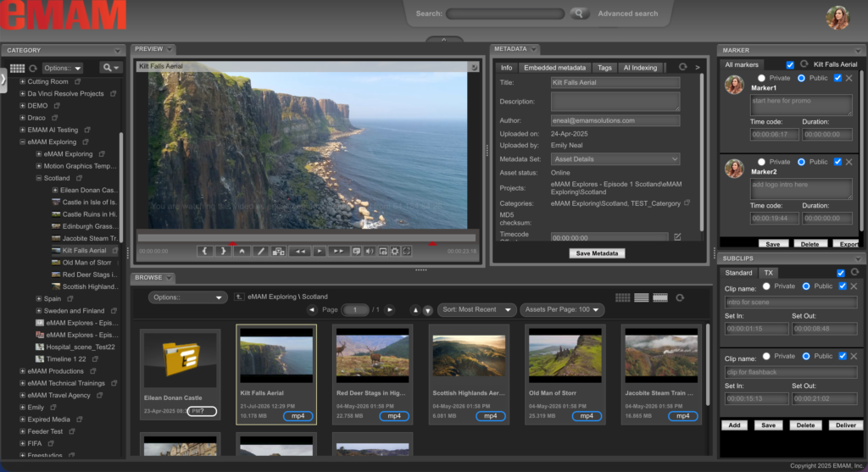Fast forward the preview video
This screenshot has width=868, height=472.
pyautogui.click(x=337, y=251)
